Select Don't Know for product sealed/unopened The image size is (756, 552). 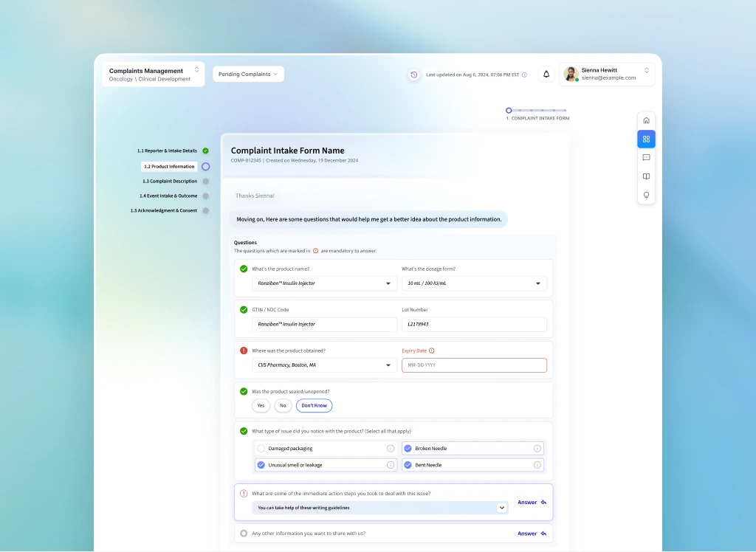314,405
